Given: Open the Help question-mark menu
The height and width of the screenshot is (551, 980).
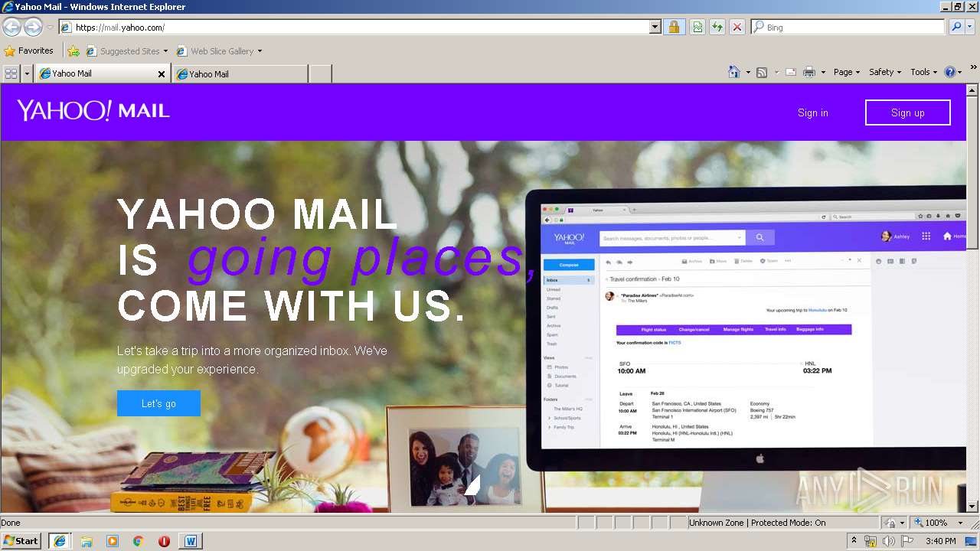Looking at the screenshot, I should point(953,72).
